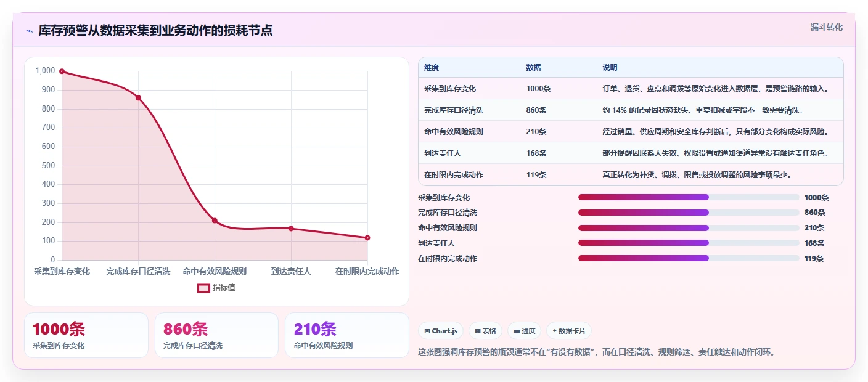Open the 210条 data card
The image size is (868, 382).
pos(347,335)
